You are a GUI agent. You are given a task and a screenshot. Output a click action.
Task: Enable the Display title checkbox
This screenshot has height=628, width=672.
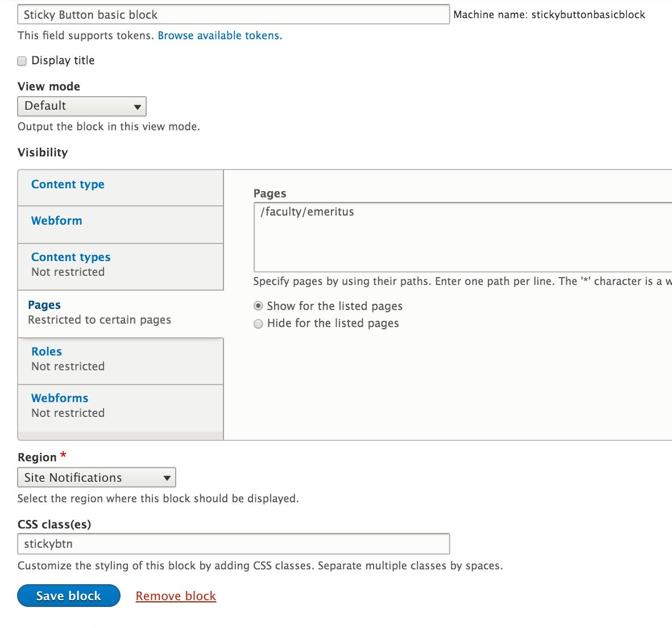tap(21, 60)
